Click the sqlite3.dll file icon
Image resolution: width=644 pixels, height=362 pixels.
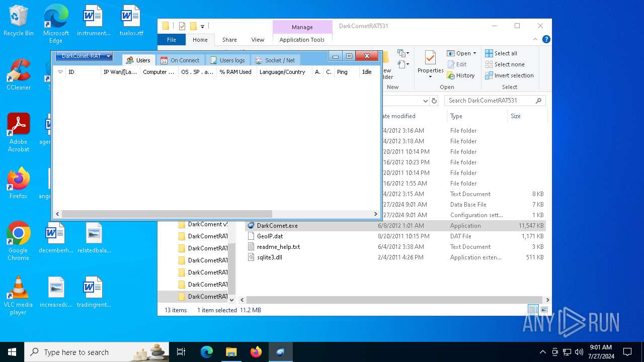coord(252,257)
